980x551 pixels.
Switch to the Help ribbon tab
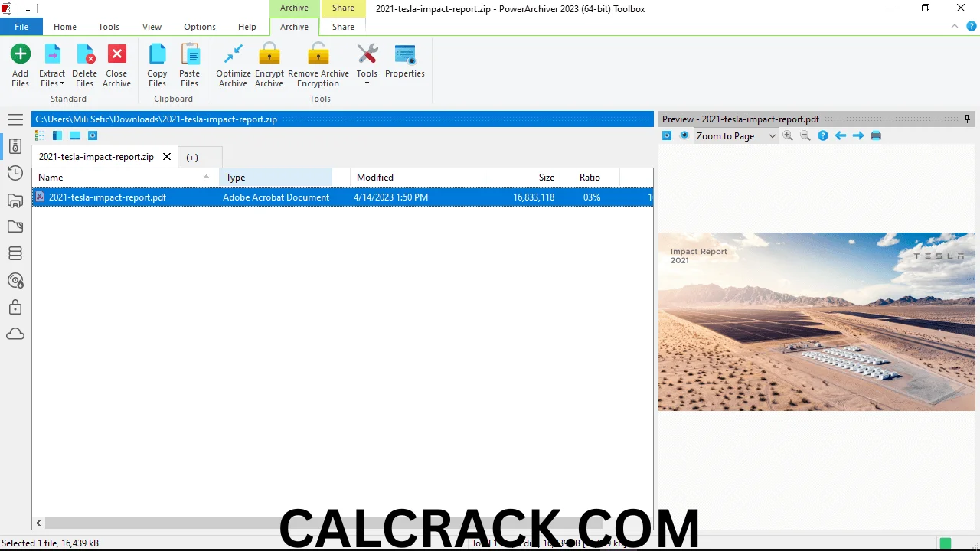pyautogui.click(x=247, y=27)
